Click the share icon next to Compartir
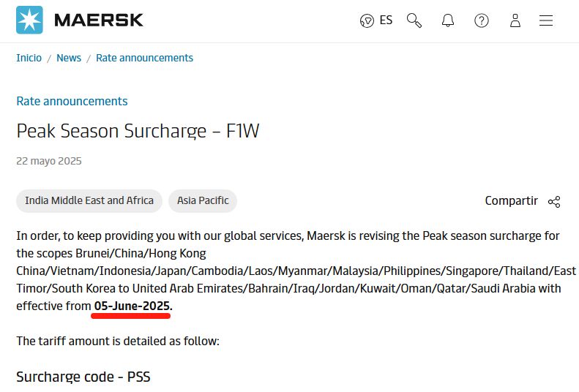This screenshot has height=392, width=579. (554, 202)
